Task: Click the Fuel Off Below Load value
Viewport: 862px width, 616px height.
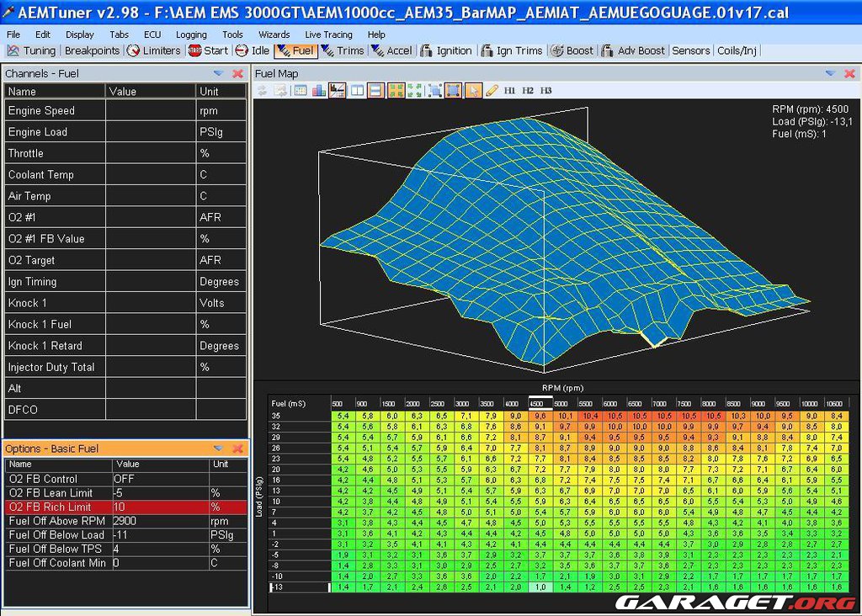Action: point(161,535)
